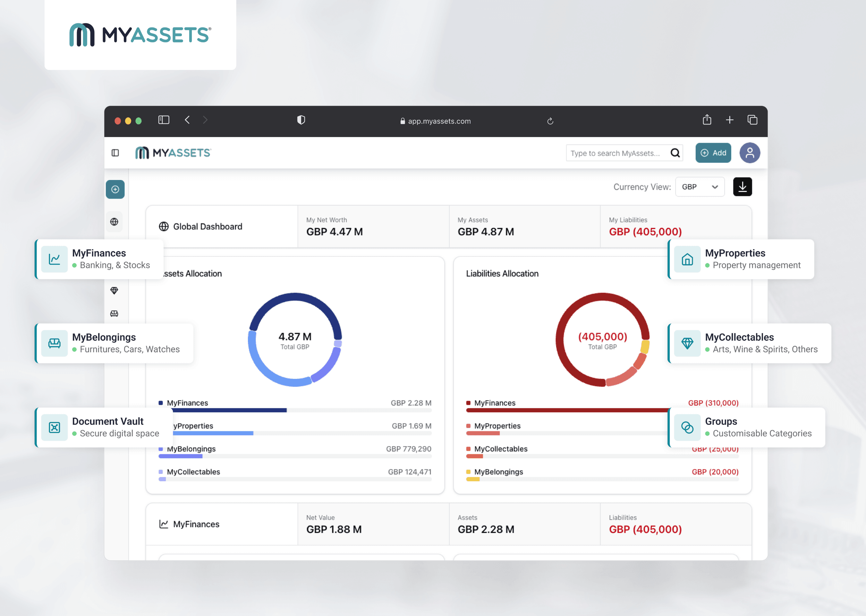Open the MyAssets logo in the app header
The width and height of the screenshot is (866, 616).
point(173,153)
